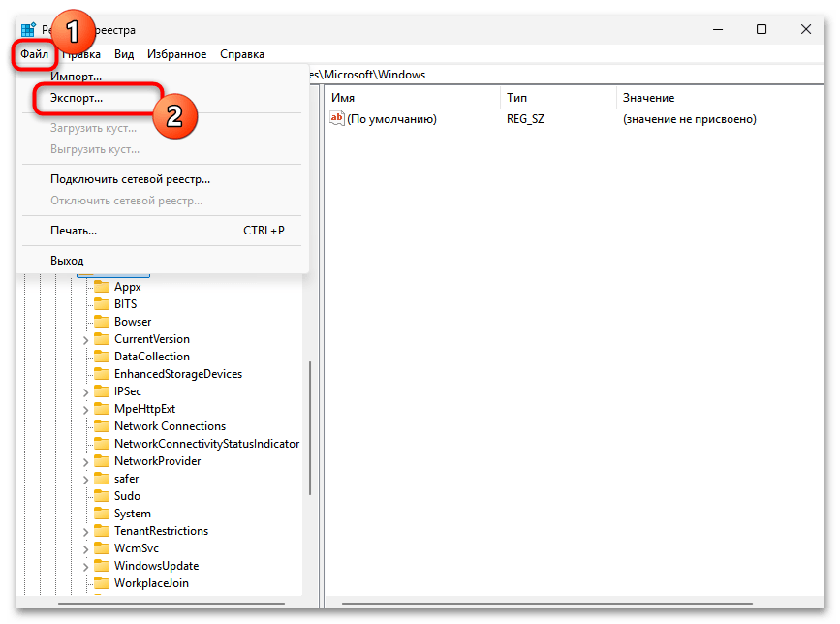Select the Network Connections key name

(170, 426)
